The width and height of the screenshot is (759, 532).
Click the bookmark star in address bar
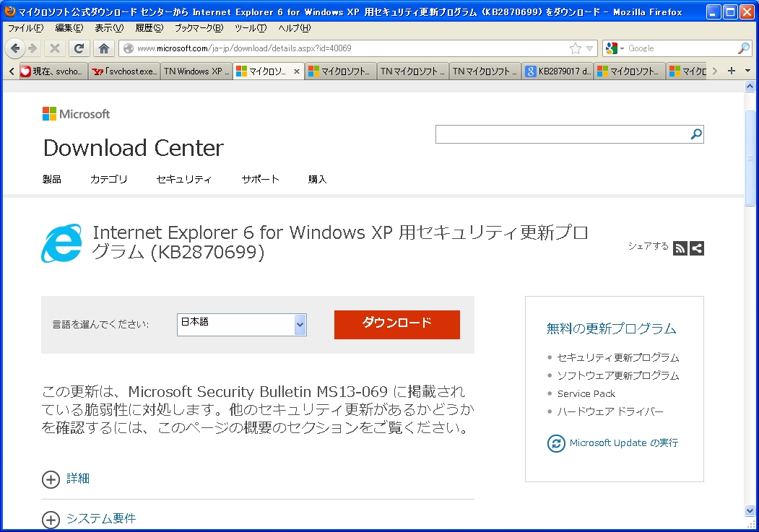[575, 48]
